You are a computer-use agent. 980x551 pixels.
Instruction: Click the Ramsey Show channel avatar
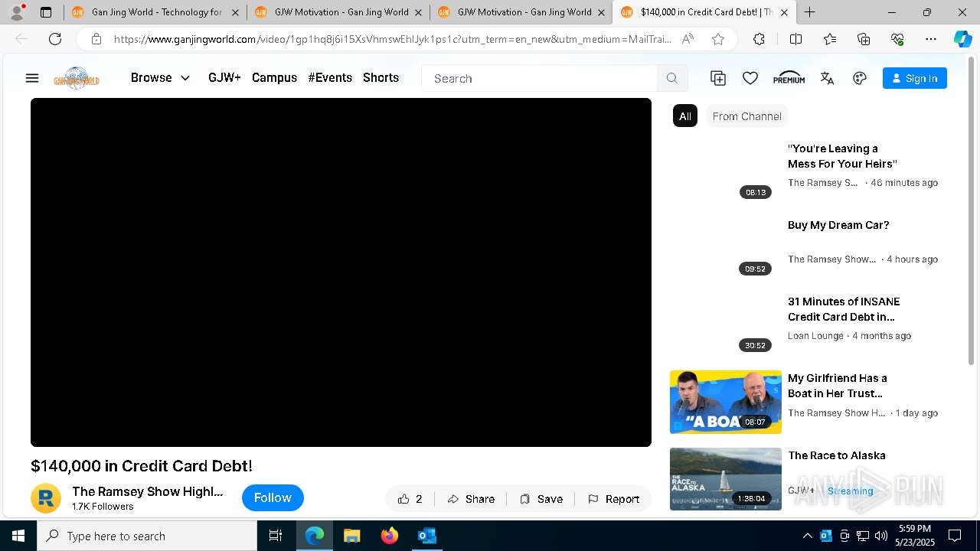pyautogui.click(x=46, y=498)
